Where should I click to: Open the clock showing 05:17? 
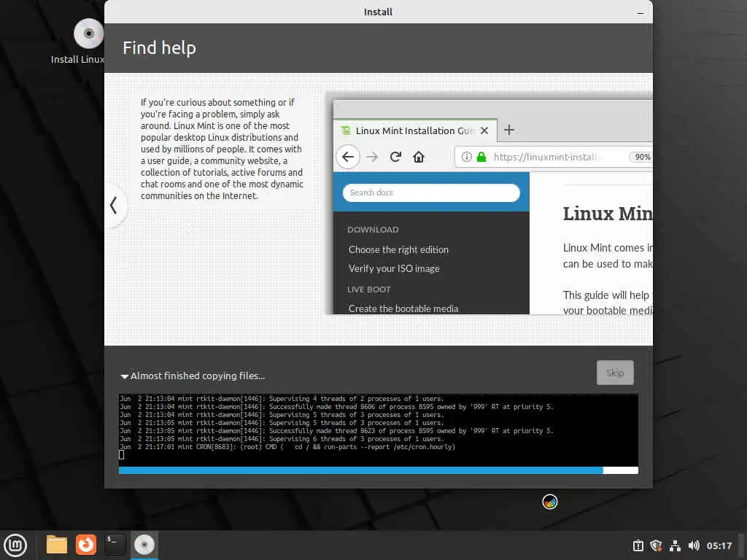pyautogui.click(x=719, y=545)
